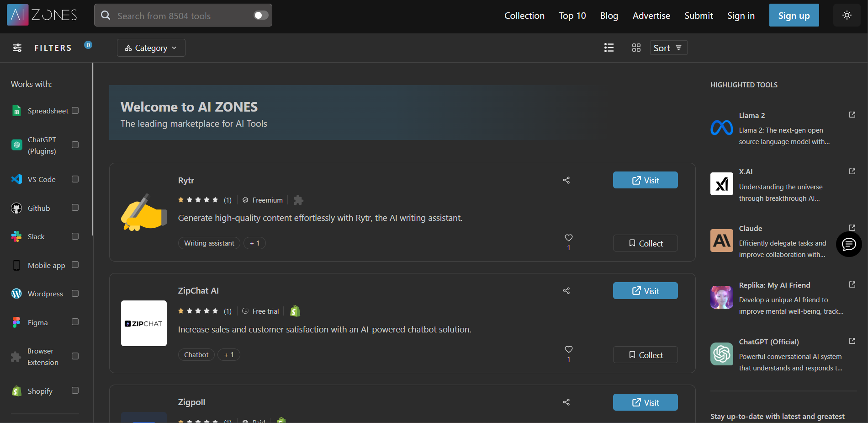Image resolution: width=868 pixels, height=423 pixels.
Task: Open Claude external link icon
Action: coord(852,228)
